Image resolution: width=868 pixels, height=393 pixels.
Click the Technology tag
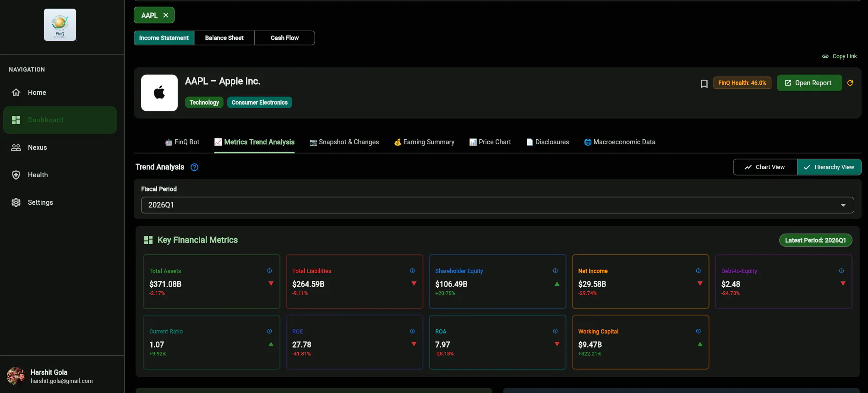204,103
